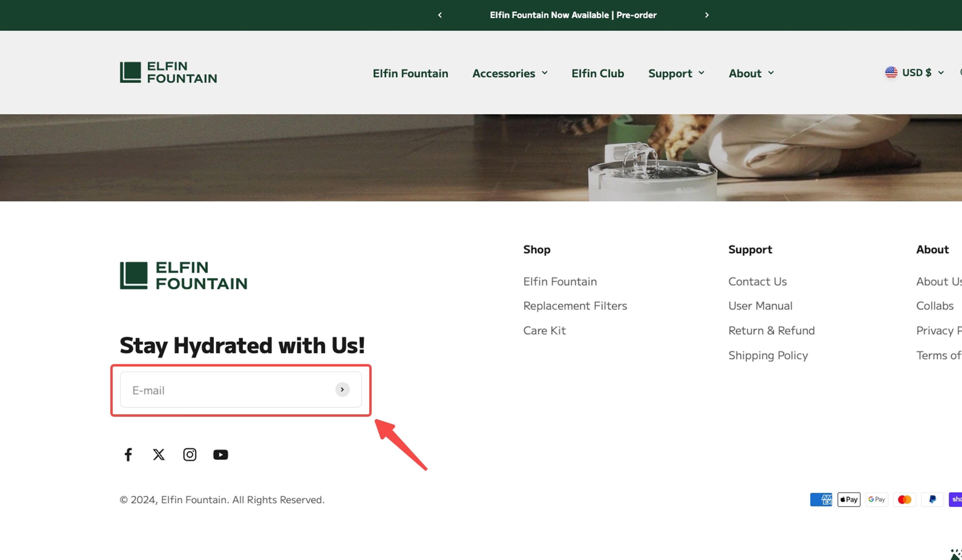Click the Elfin Fountain footer logo
Screen dimensions: 962x560
tap(184, 275)
